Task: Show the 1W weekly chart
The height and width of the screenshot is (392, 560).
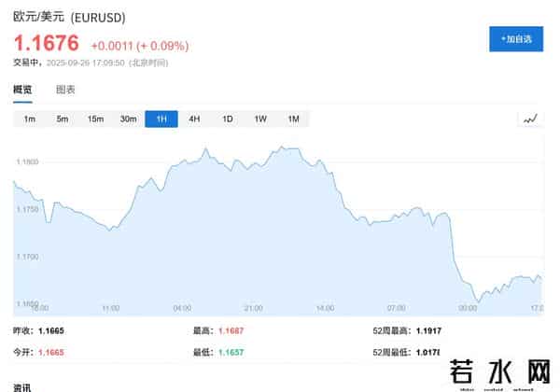Action: (x=260, y=119)
